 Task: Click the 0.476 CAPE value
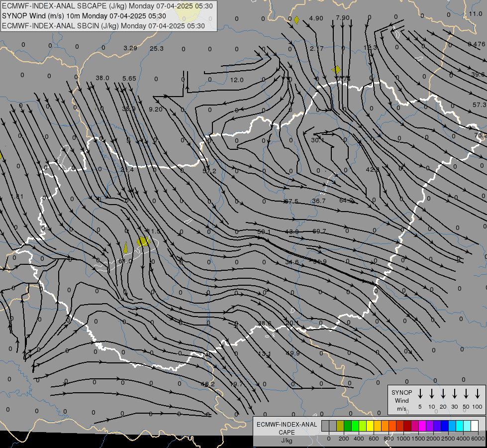pyautogui.click(x=477, y=44)
